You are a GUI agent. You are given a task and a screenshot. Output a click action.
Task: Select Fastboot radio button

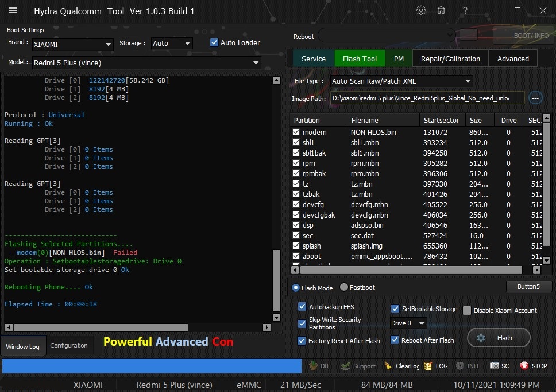343,287
